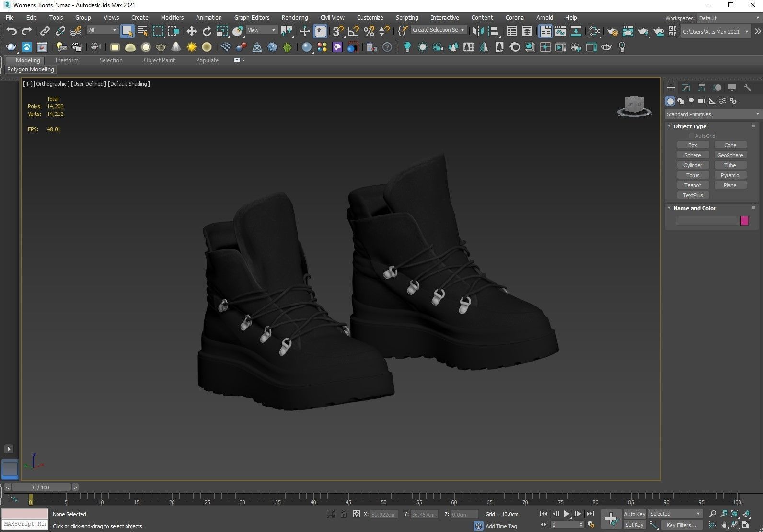Click the GeoSphere primitive button
Image resolution: width=763 pixels, height=532 pixels.
[x=730, y=155]
